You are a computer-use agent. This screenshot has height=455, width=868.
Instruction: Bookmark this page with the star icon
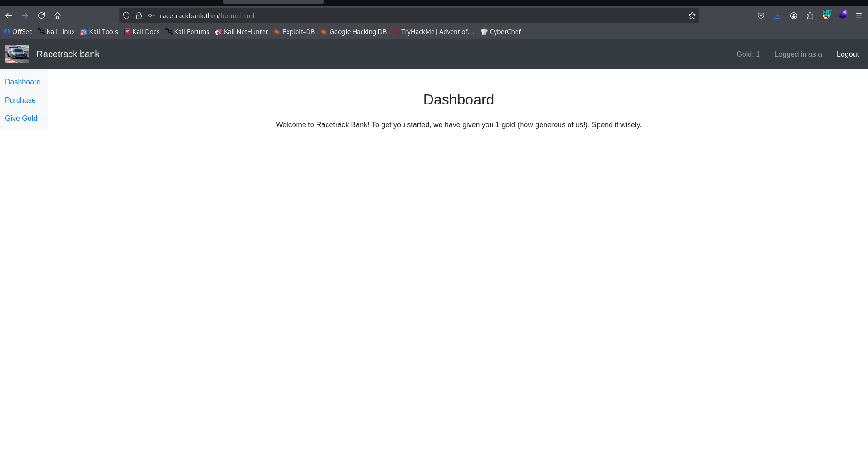click(x=692, y=15)
